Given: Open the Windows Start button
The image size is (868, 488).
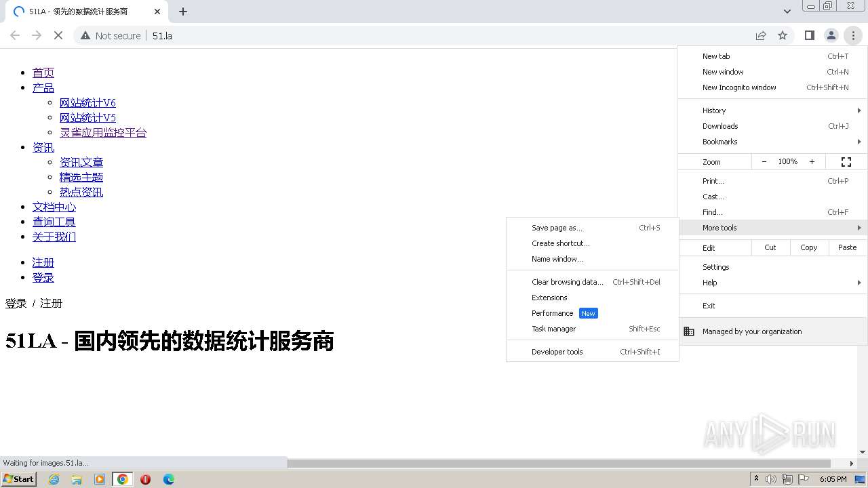Looking at the screenshot, I should click(x=19, y=479).
